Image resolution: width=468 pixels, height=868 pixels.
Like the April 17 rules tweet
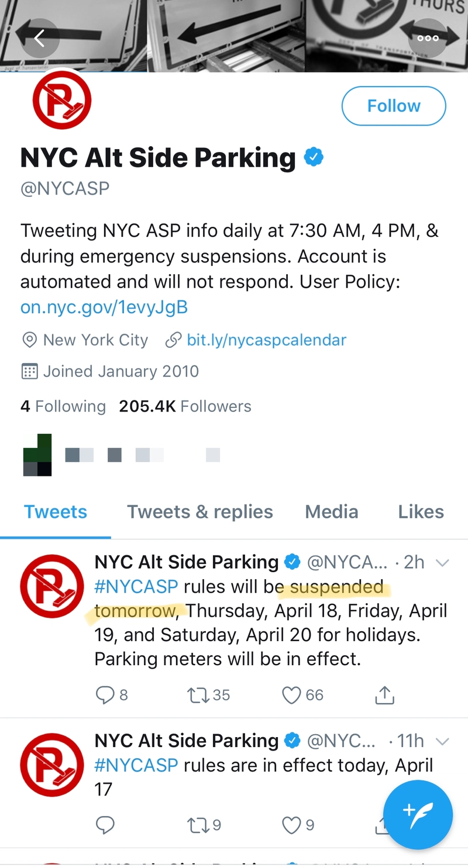pyautogui.click(x=290, y=825)
